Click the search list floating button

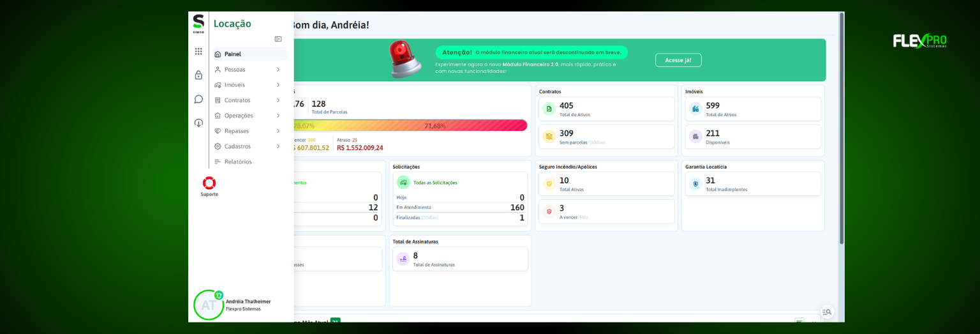[x=827, y=312]
